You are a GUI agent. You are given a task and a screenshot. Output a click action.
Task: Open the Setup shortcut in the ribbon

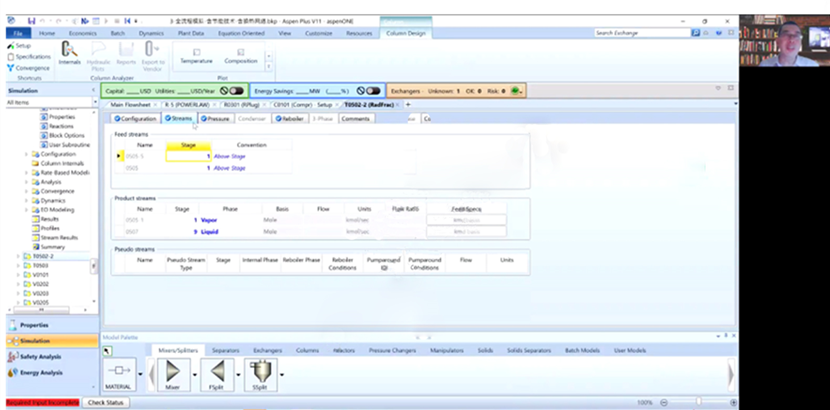19,46
